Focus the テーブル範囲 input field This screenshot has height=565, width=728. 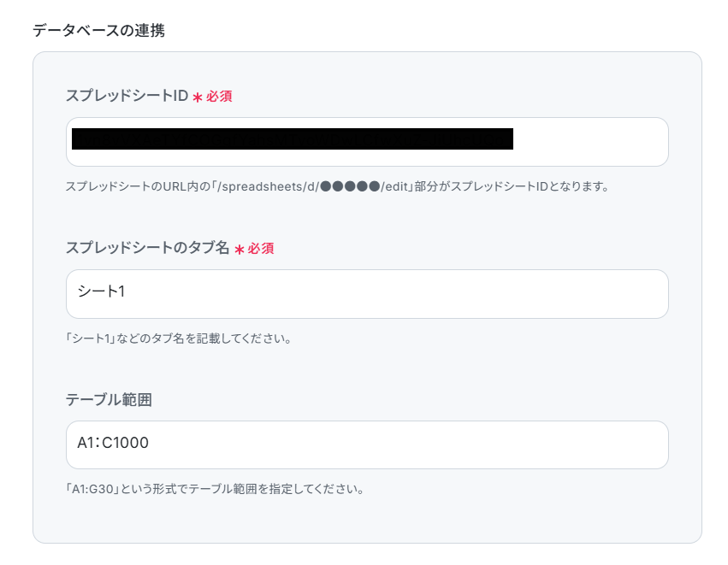[367, 444]
